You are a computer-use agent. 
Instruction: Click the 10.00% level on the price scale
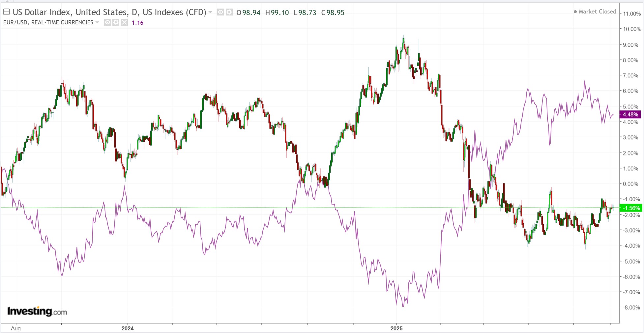tap(632, 29)
